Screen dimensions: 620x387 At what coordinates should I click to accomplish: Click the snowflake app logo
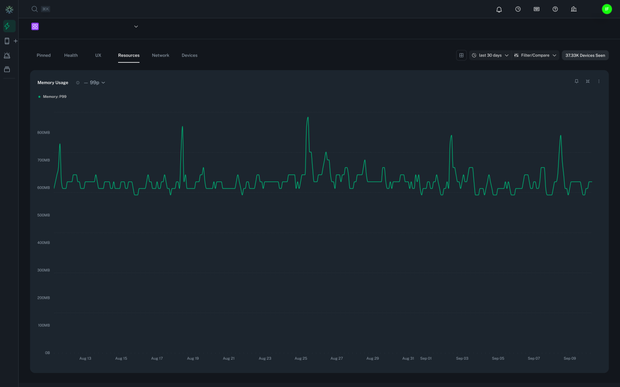[9, 9]
